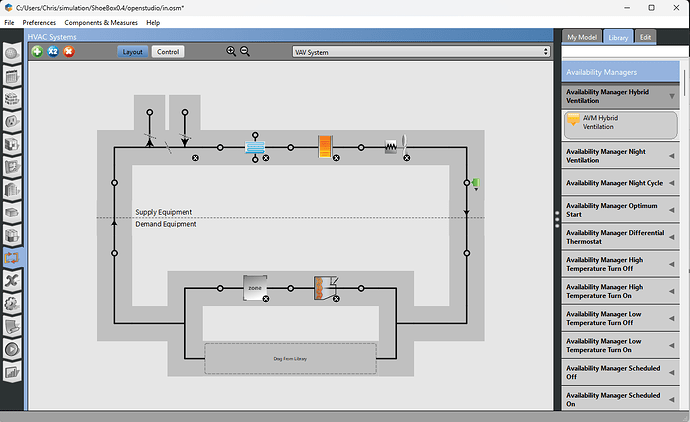Select the blue cooling coil component

click(255, 147)
